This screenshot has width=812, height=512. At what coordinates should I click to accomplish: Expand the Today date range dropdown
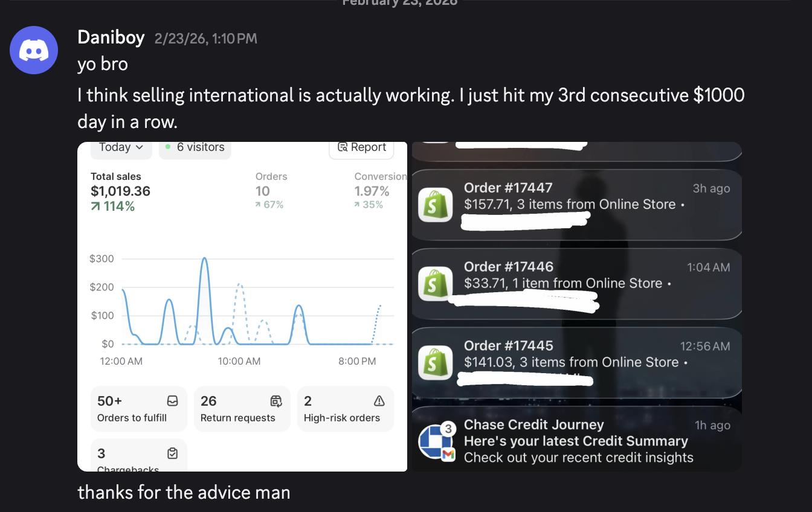[x=121, y=148]
